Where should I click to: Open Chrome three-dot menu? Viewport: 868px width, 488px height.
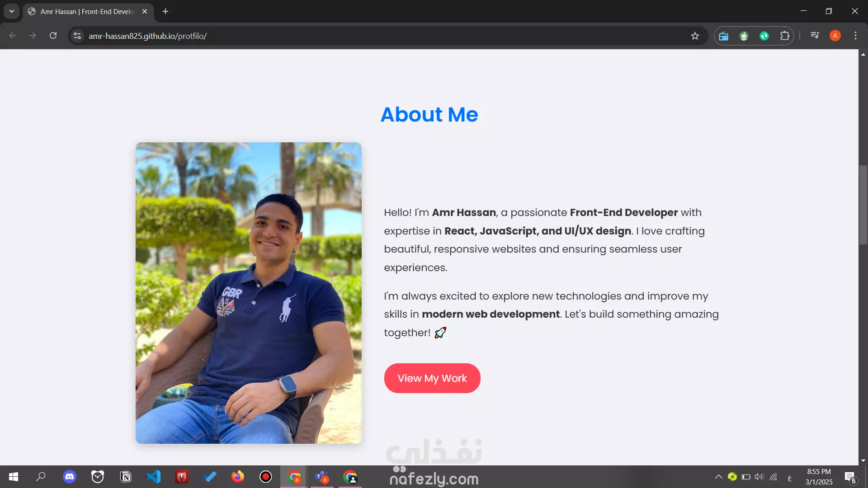click(855, 36)
